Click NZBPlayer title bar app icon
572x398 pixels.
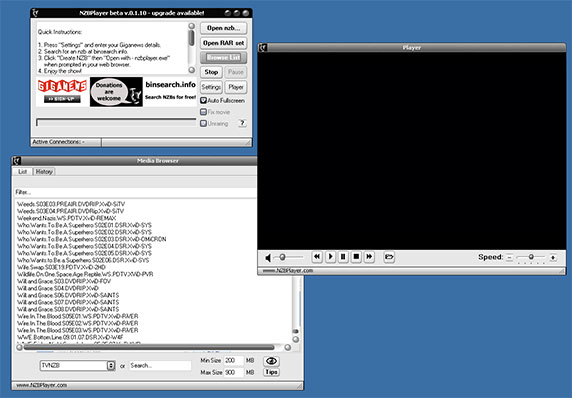35,13
